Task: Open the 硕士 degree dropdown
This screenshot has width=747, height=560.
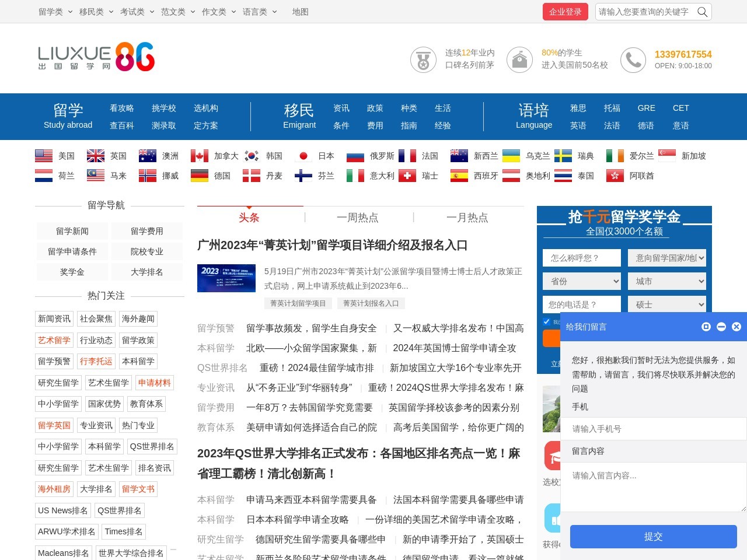Action: [666, 304]
